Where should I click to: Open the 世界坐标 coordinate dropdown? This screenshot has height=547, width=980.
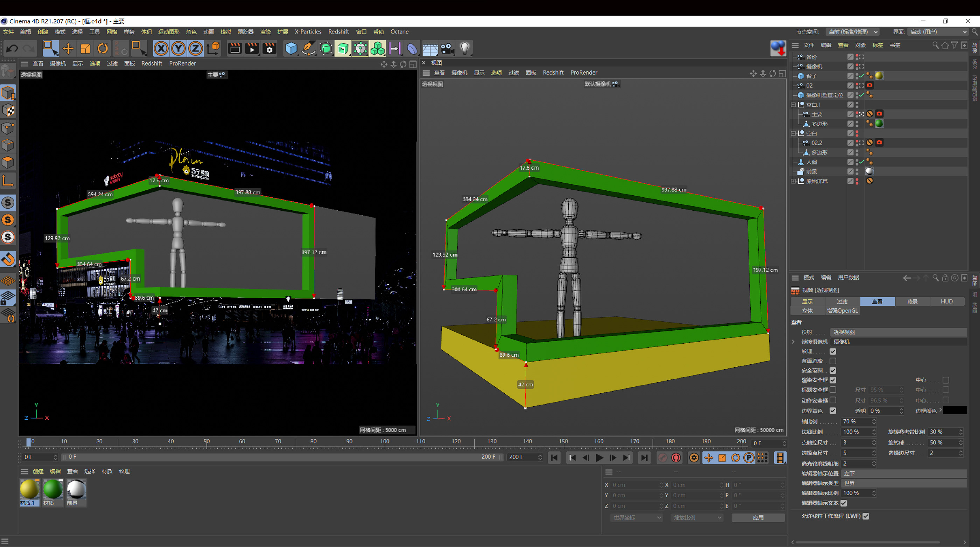(x=636, y=517)
